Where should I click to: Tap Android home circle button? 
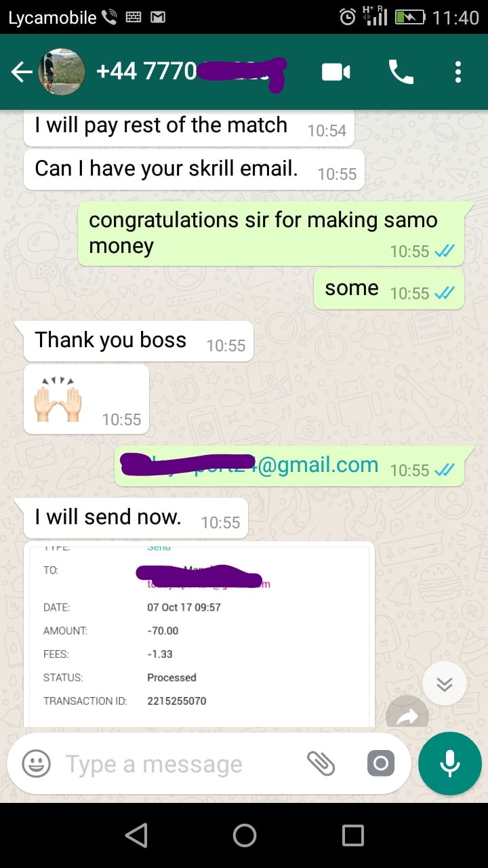pos(244,835)
